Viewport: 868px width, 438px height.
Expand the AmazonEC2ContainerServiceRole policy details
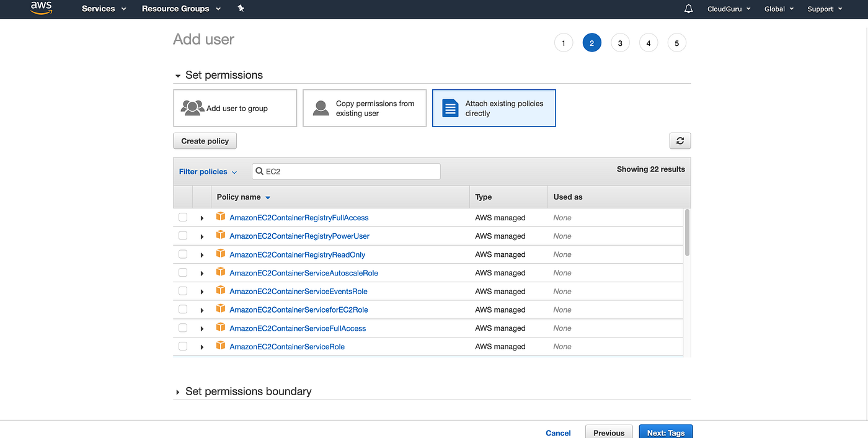point(202,346)
